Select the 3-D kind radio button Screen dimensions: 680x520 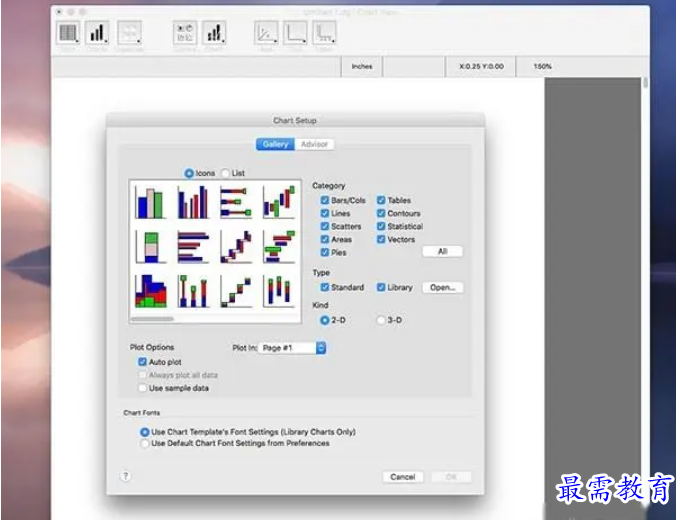coord(380,320)
